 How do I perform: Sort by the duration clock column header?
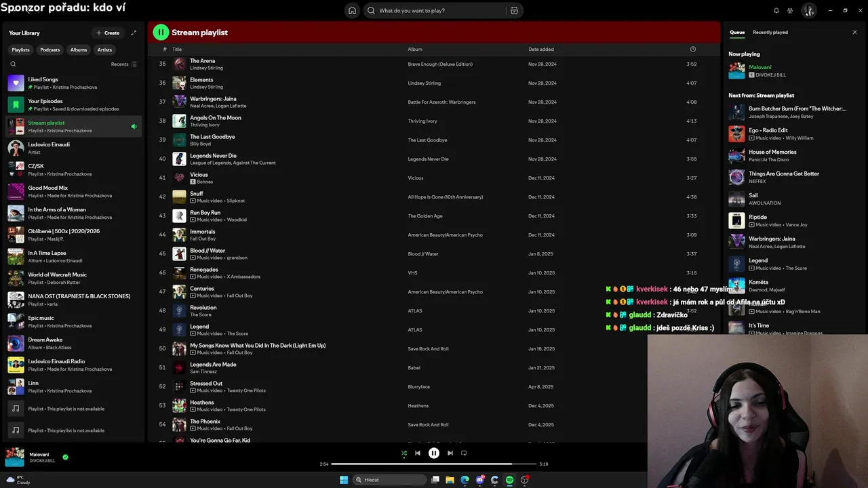click(692, 49)
